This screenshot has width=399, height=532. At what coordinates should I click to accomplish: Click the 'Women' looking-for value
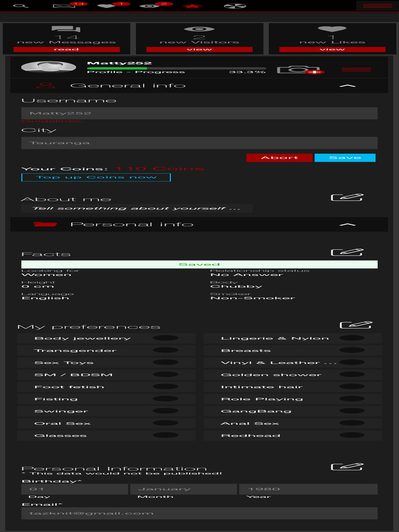click(46, 274)
